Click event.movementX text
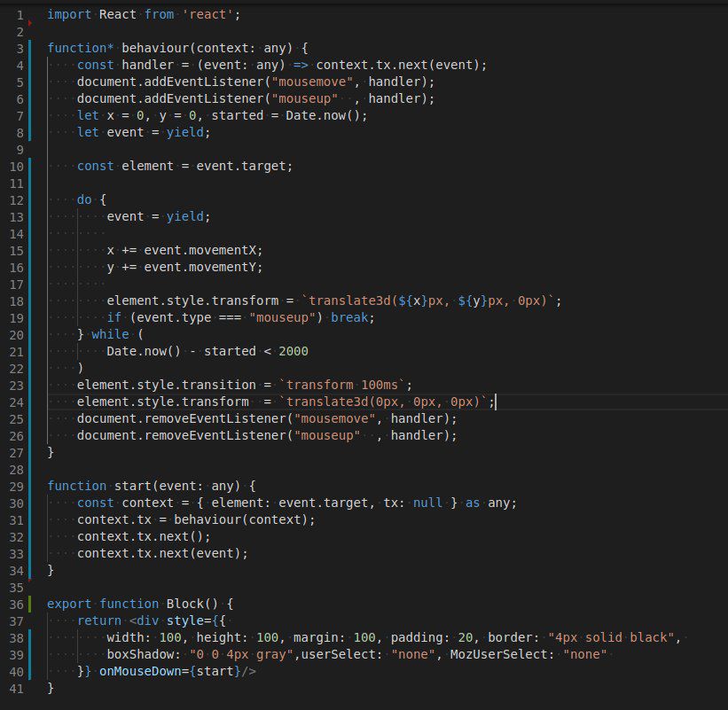This screenshot has height=710, width=728. pos(200,251)
